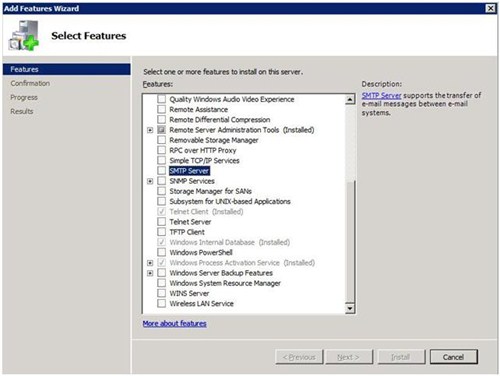Select Storage Manager for SANs label
The width and height of the screenshot is (500, 376).
click(210, 191)
